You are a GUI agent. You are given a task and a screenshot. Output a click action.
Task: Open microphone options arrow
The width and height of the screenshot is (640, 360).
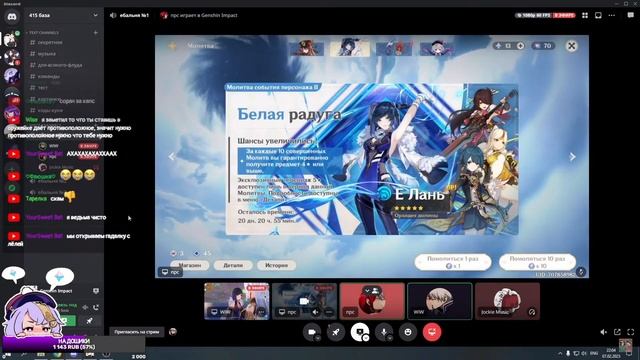point(390,338)
